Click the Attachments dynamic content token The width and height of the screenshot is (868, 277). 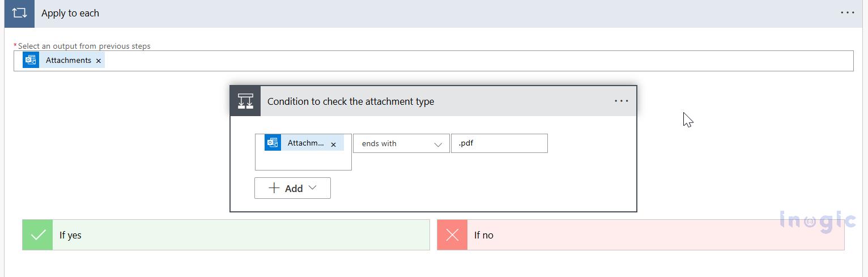click(x=63, y=60)
